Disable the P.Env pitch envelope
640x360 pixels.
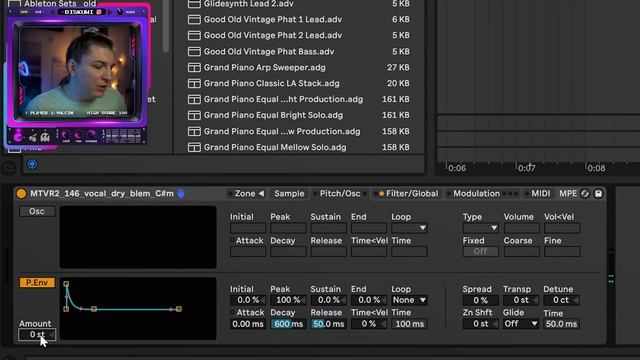coord(37,282)
